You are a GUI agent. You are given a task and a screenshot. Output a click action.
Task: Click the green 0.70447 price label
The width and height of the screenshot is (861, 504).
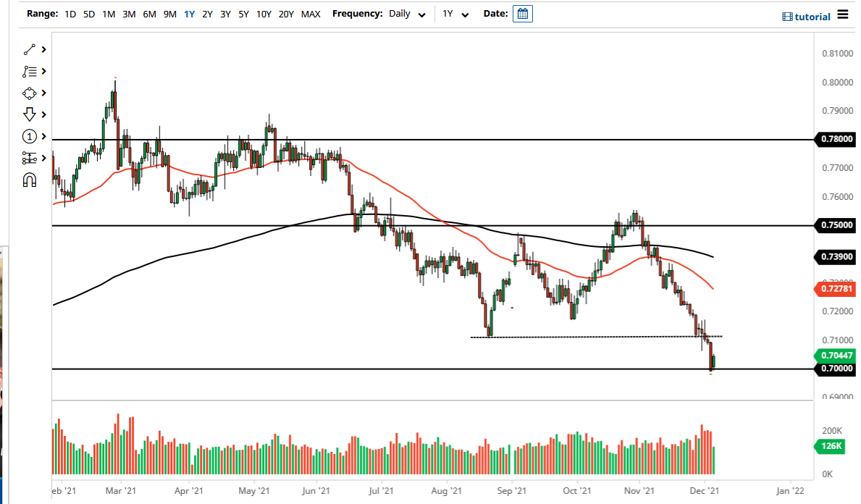coord(836,356)
